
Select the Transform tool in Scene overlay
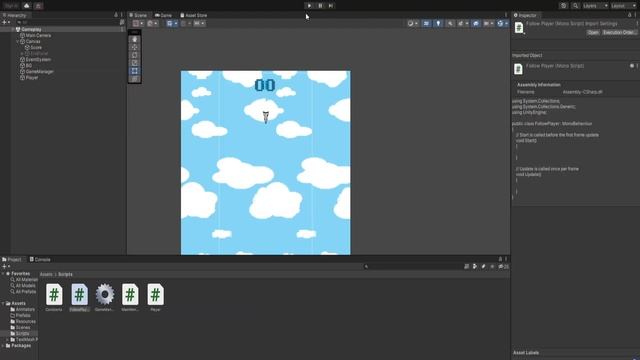pyautogui.click(x=135, y=78)
